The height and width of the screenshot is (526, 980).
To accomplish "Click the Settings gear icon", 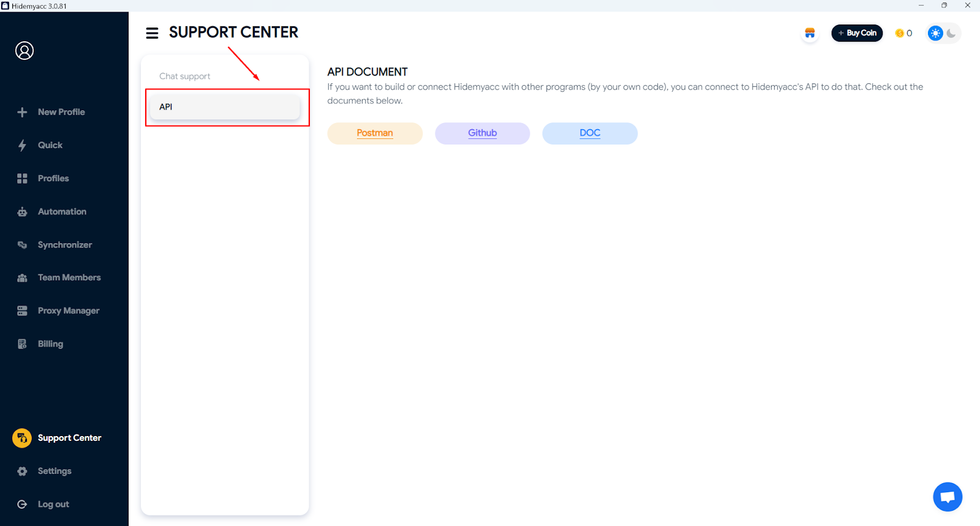I will [22, 471].
